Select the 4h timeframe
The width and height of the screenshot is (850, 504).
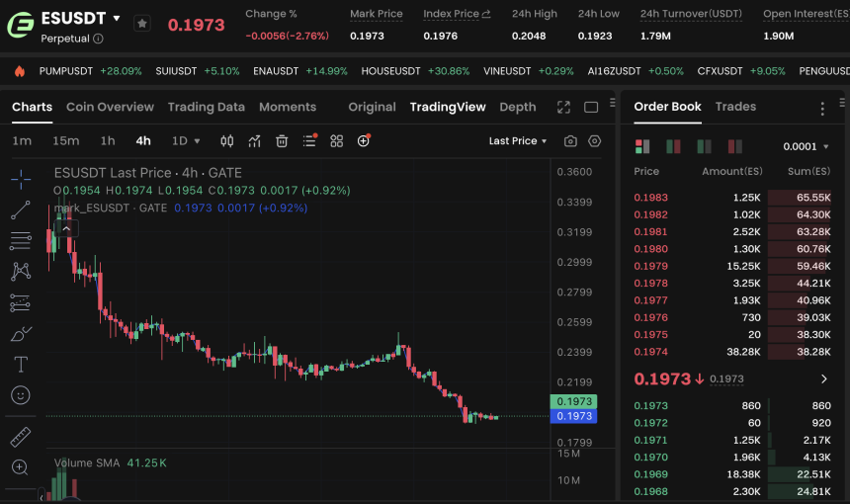pos(143,141)
